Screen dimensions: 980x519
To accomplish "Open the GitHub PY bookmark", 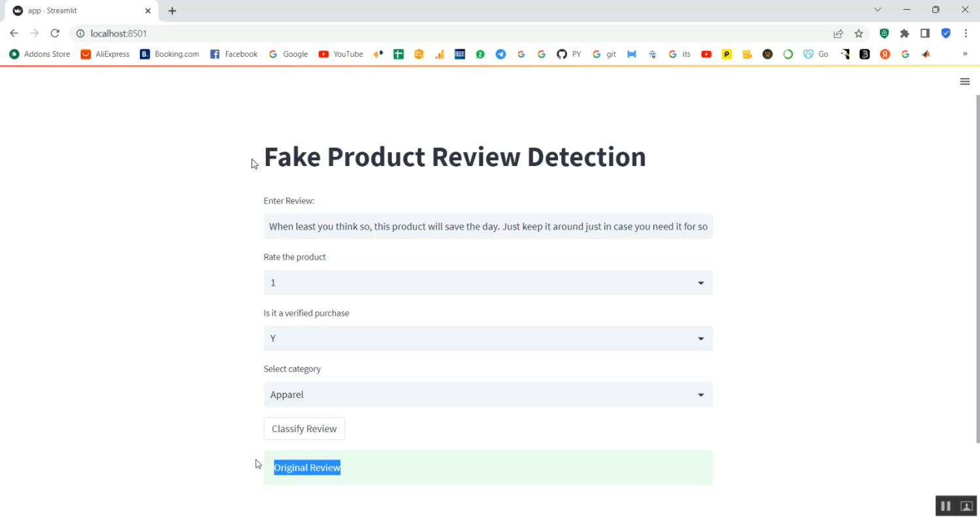I will pyautogui.click(x=568, y=54).
